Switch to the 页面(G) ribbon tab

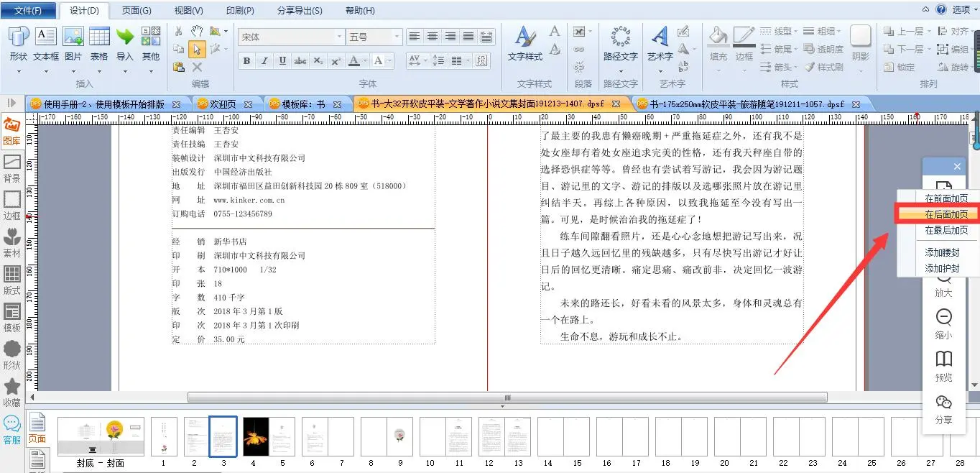pos(137,11)
